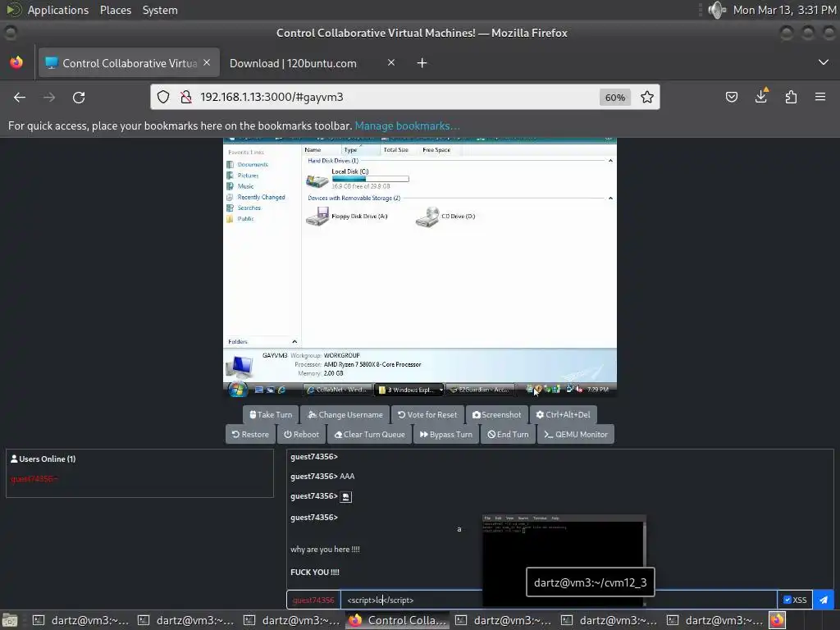
Task: Open the Firefox hamburger menu
Action: 820,97
